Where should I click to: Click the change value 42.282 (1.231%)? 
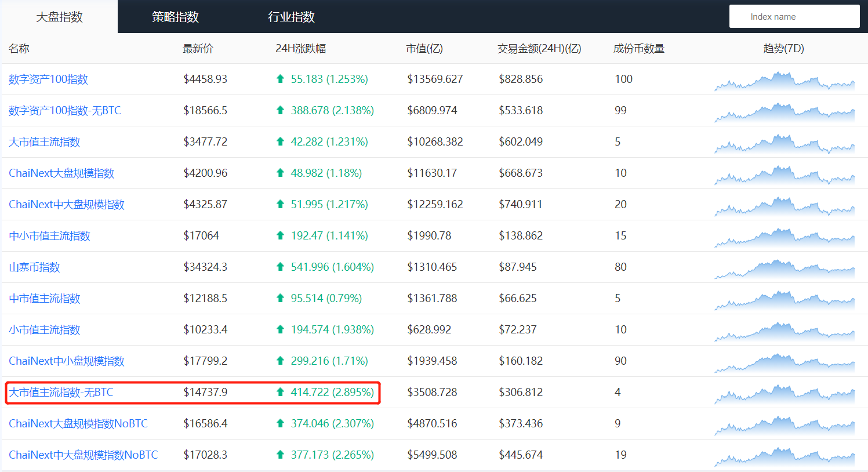329,141
